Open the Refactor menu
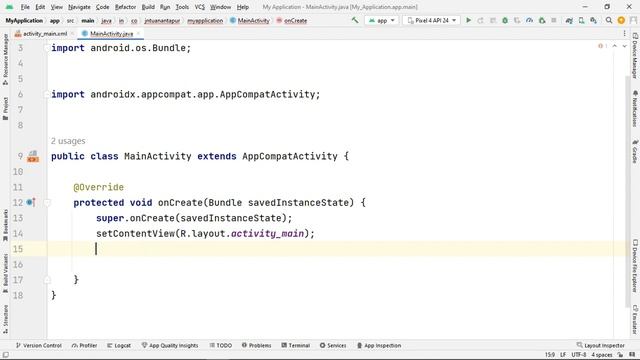This screenshot has width=640, height=360. click(125, 7)
